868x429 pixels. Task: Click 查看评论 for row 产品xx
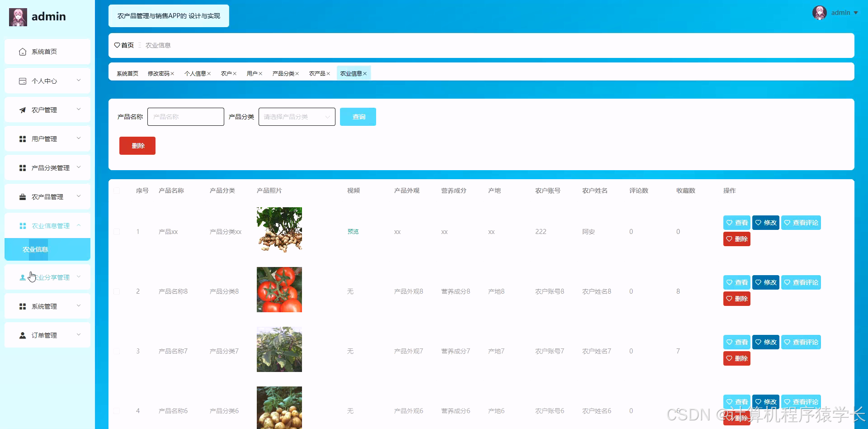click(x=801, y=223)
